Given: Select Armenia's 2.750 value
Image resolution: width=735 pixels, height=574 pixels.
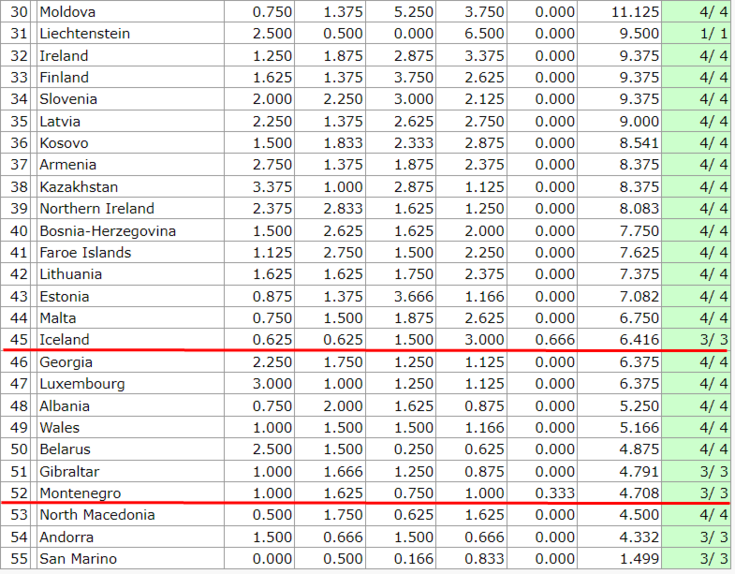Looking at the screenshot, I should 272,165.
